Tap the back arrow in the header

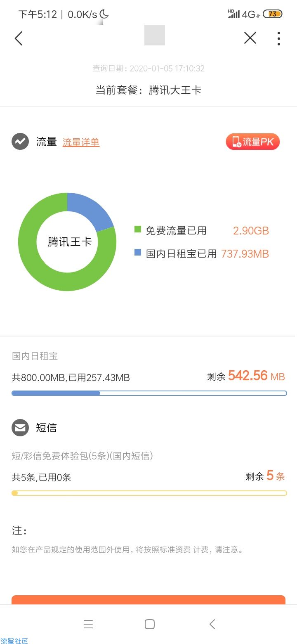pyautogui.click(x=19, y=38)
